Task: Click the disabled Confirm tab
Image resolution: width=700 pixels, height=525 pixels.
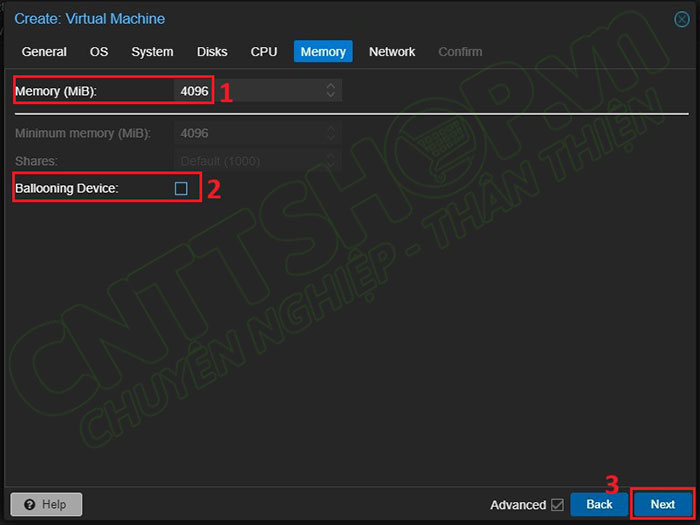Action: click(460, 52)
